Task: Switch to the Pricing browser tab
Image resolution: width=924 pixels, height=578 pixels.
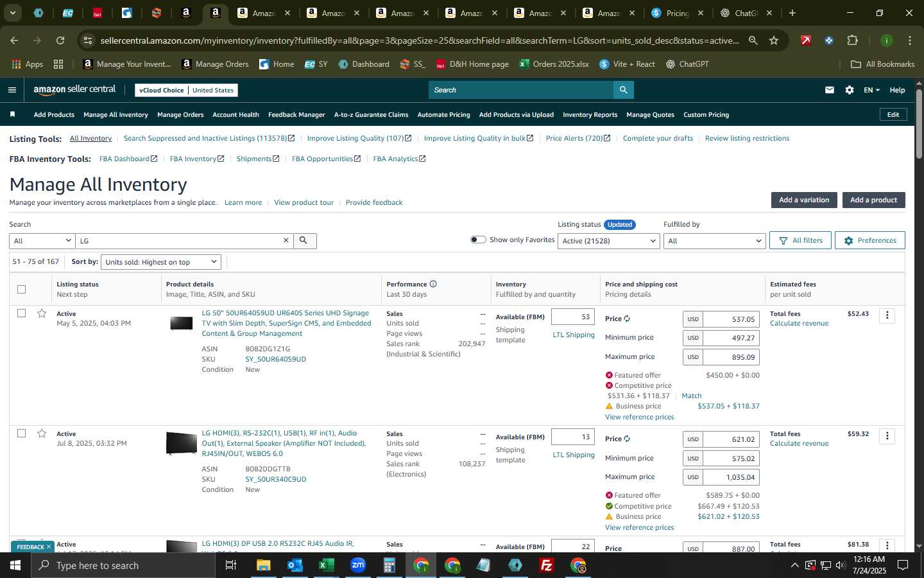Action: point(677,13)
